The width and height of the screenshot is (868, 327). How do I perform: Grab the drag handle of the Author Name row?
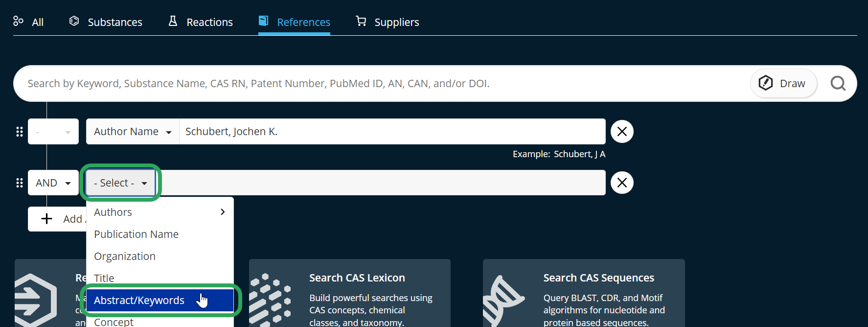[x=20, y=132]
